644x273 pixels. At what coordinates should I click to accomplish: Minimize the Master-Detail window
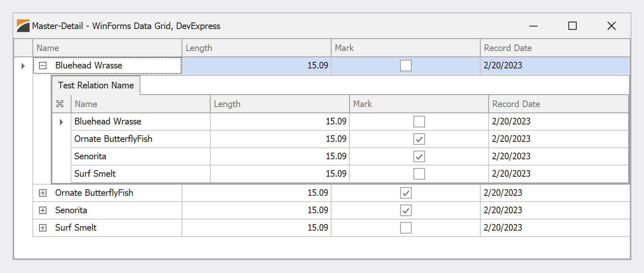click(533, 26)
